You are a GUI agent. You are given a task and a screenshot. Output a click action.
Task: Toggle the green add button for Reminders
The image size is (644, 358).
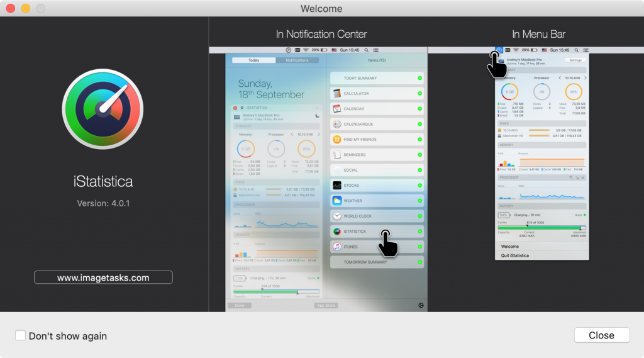tap(419, 155)
